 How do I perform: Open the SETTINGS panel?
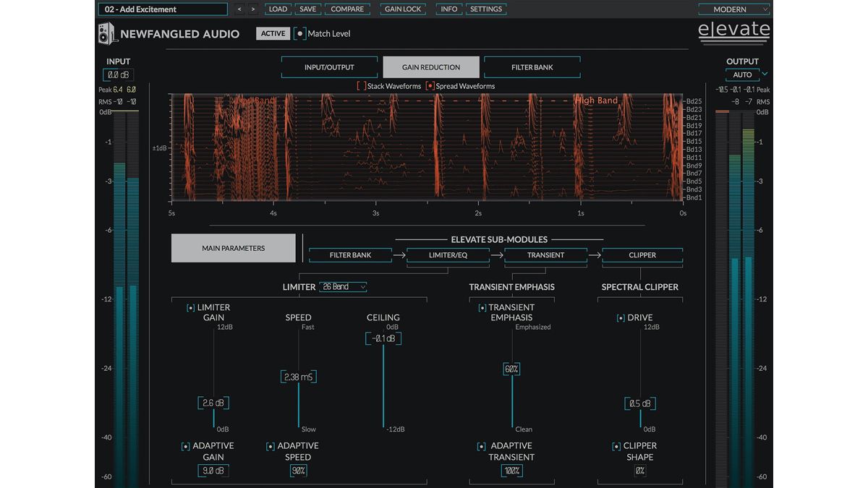[485, 9]
